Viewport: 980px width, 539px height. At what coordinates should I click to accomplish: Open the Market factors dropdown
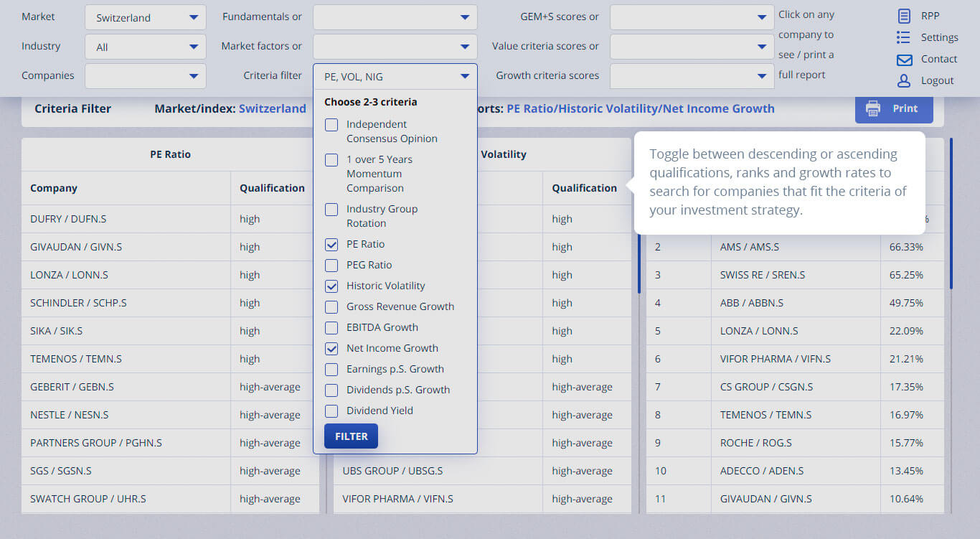pyautogui.click(x=395, y=47)
